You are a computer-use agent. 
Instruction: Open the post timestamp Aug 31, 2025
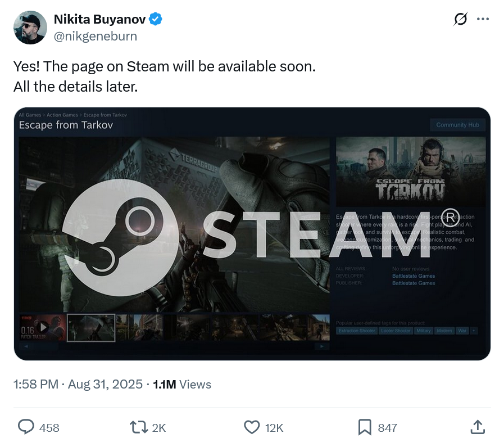[105, 384]
